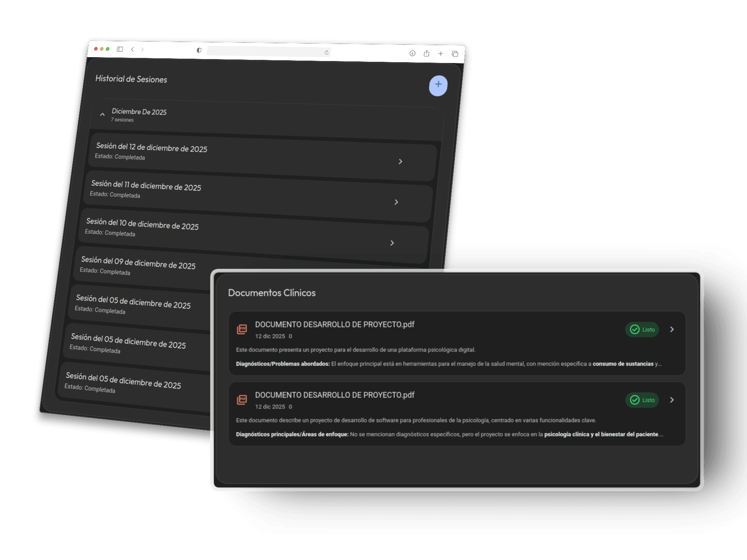Click the blue plus add session button
The image size is (747, 560).
pyautogui.click(x=438, y=85)
